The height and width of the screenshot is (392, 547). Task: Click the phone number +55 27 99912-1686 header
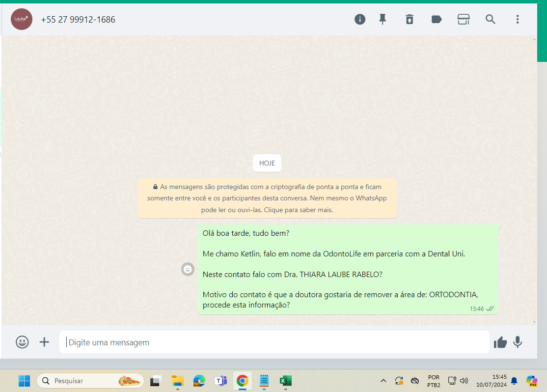(x=78, y=20)
